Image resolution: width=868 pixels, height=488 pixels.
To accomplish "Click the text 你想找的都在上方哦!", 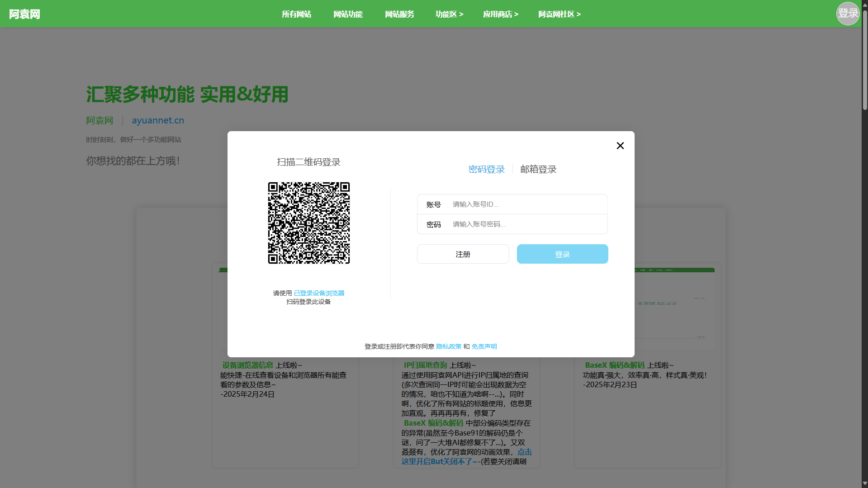I will coord(133,161).
